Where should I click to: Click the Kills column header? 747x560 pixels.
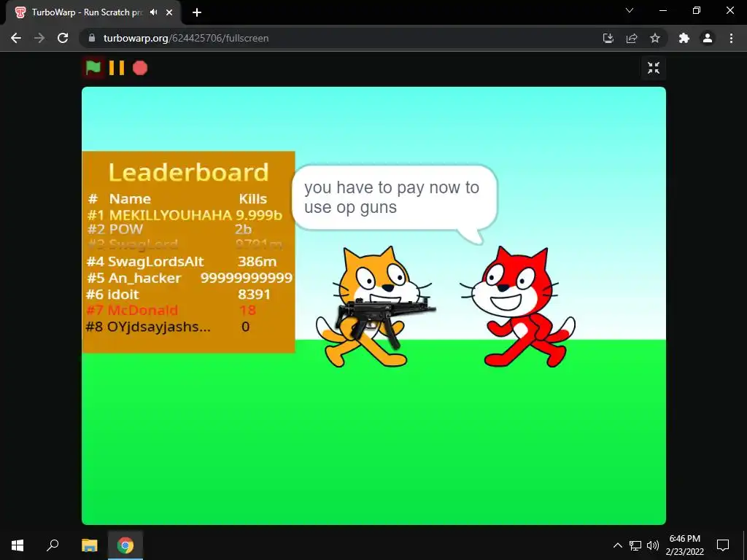(253, 198)
